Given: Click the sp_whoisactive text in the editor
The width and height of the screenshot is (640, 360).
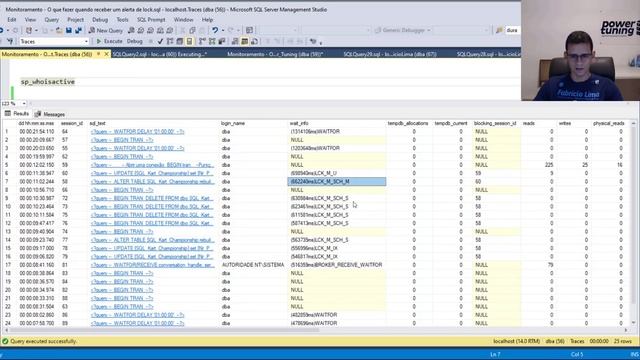Looking at the screenshot, I should 48,82.
